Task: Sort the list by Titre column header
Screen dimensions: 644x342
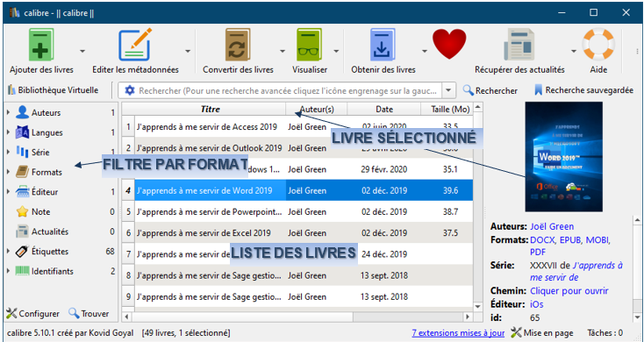Action: pyautogui.click(x=210, y=110)
